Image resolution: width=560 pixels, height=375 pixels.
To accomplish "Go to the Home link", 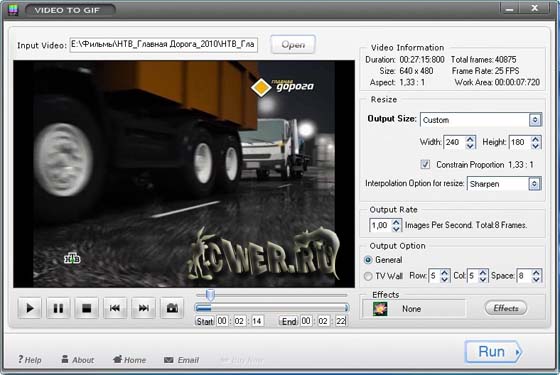I will 129,360.
